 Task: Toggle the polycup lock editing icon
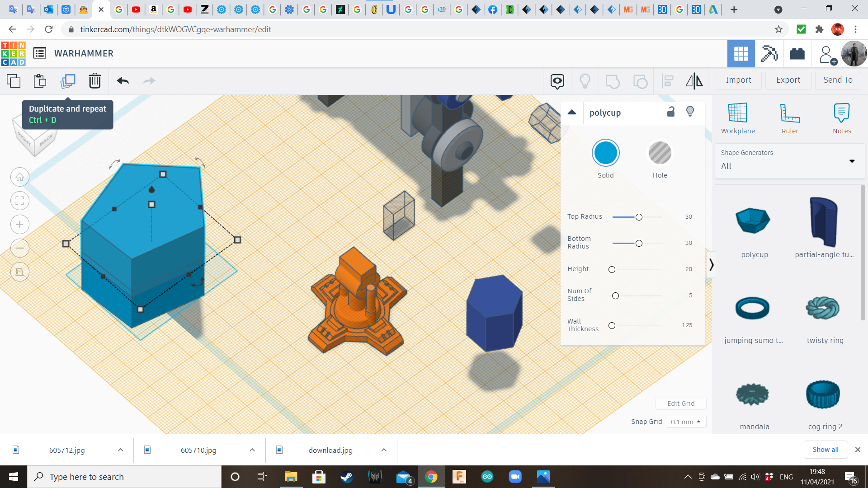(671, 112)
